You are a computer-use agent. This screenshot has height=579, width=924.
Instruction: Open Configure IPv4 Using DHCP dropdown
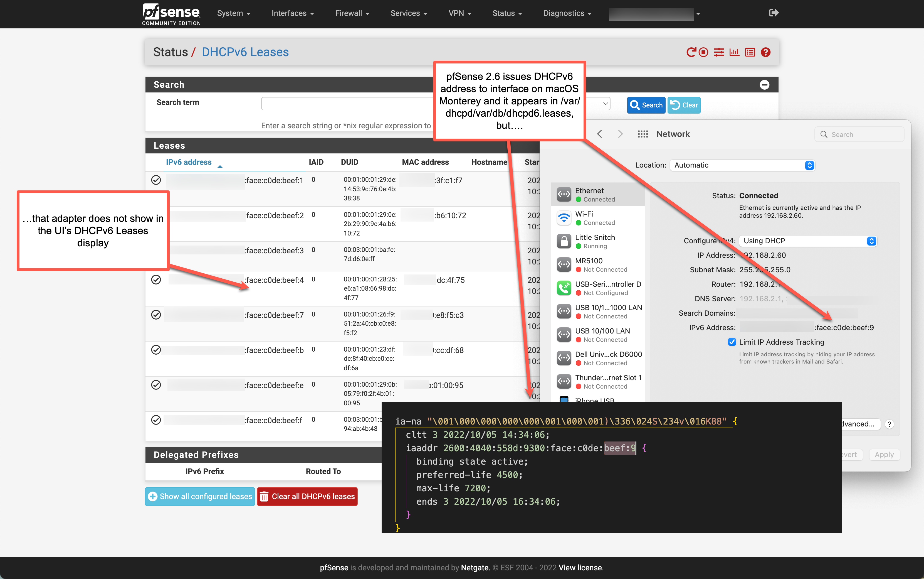coord(808,241)
